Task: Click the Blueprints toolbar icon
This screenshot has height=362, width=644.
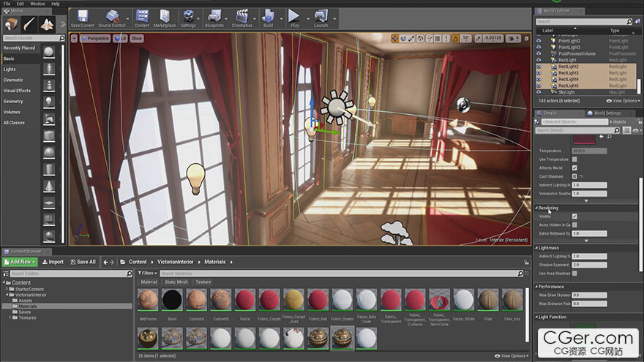Action: tap(215, 18)
